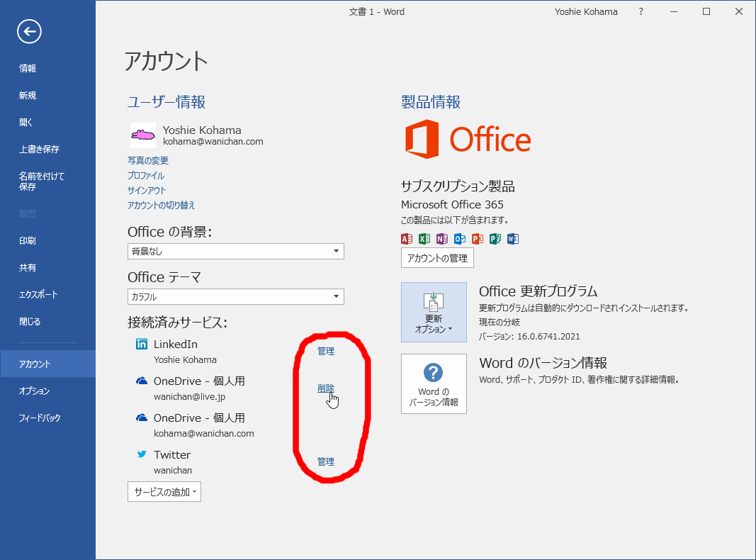
Task: Select 共有 in the sidebar
Action: tap(28, 268)
